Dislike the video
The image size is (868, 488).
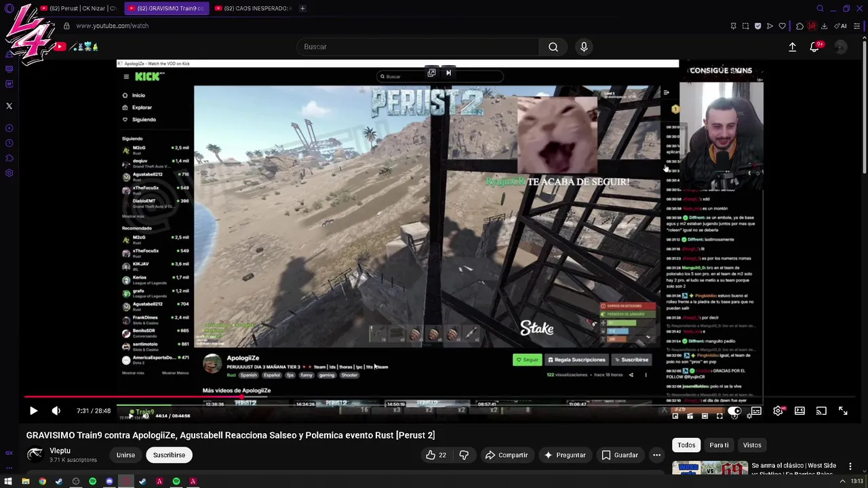pyautogui.click(x=464, y=455)
